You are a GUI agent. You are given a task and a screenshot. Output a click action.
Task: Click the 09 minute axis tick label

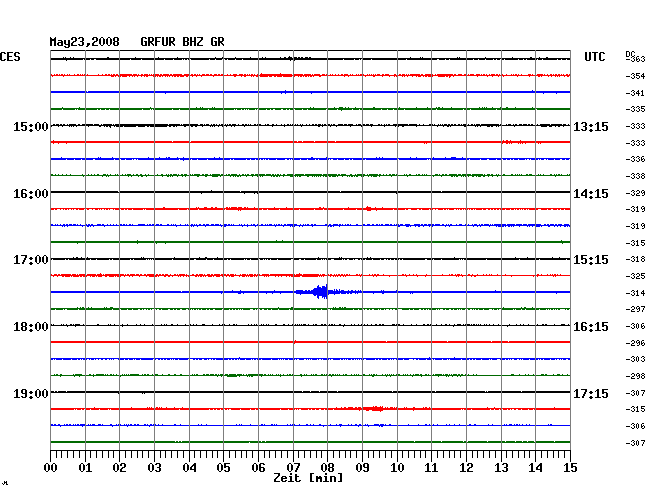362,468
